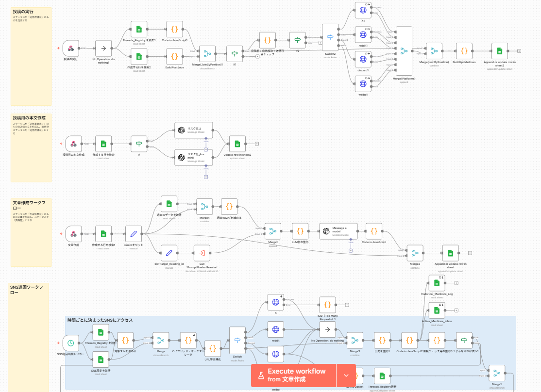Select the X1 HTTP request globe node
The height and width of the screenshot is (392, 541).
363,10
